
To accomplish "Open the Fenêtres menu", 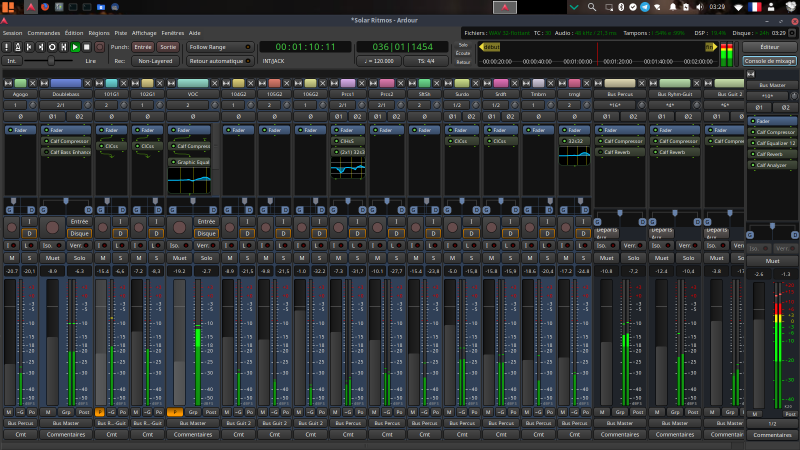I will (173, 33).
